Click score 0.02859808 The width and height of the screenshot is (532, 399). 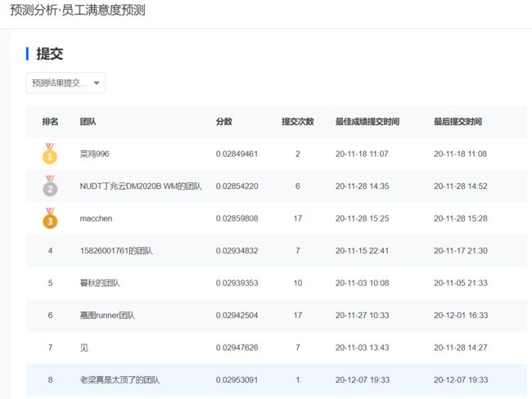tap(237, 218)
